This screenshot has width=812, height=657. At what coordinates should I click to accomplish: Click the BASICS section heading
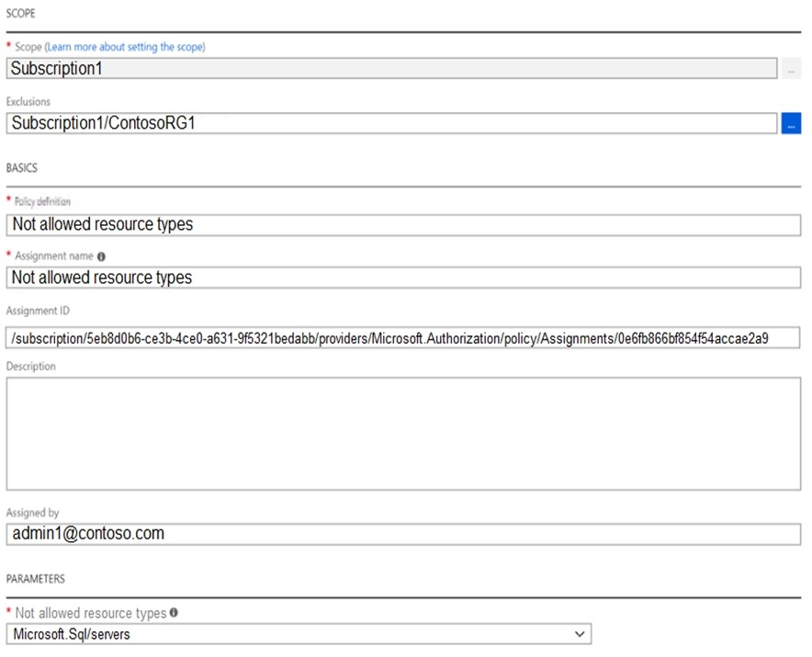tap(23, 169)
